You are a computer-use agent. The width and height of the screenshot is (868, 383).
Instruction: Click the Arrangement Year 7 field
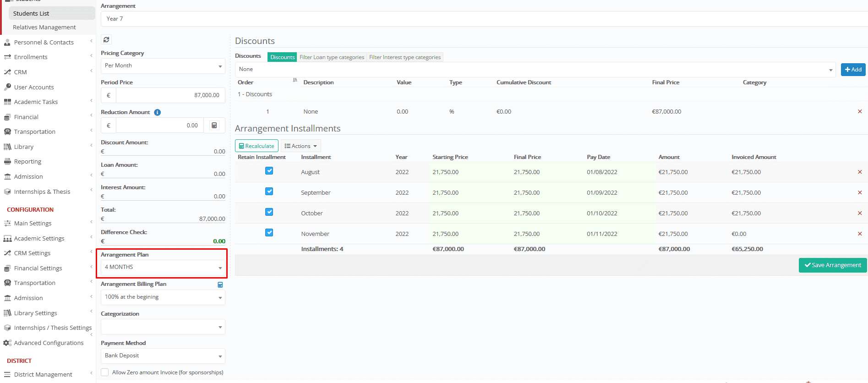coord(484,19)
